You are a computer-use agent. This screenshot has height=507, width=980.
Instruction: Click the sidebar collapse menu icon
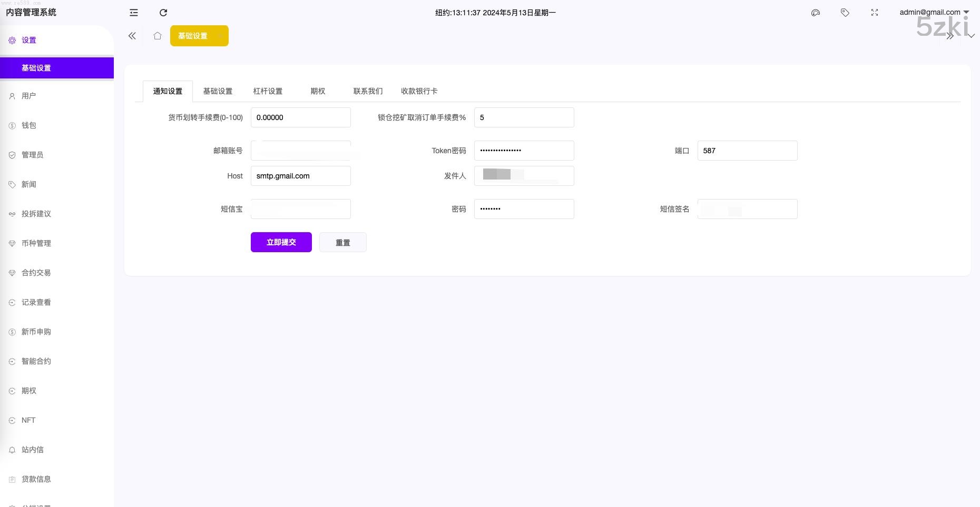point(134,13)
